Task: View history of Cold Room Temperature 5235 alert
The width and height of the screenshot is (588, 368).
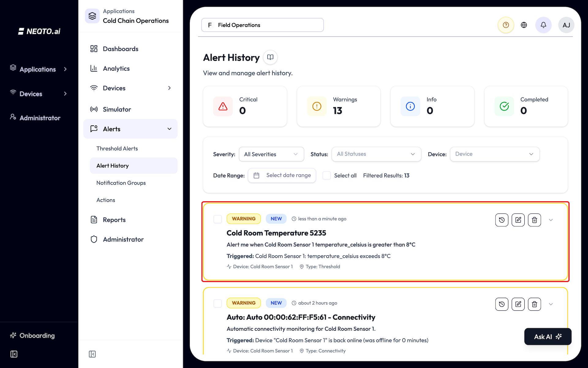Action: pos(502,220)
